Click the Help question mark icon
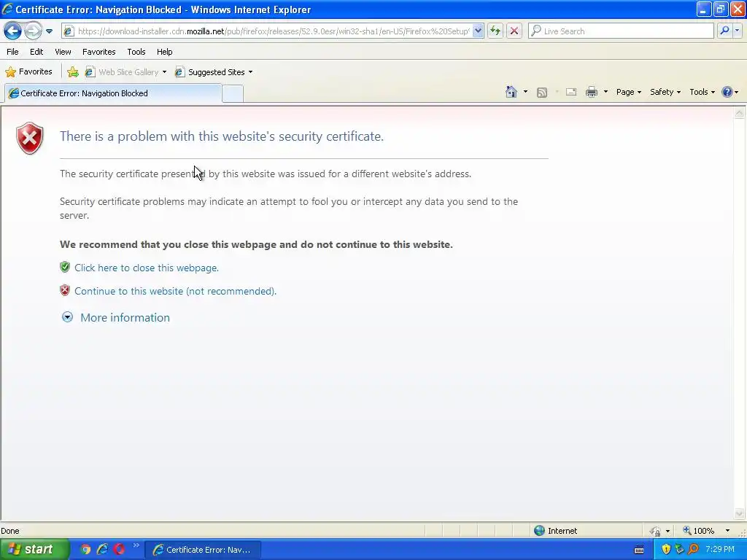Screen dimensions: 747x560 [x=727, y=92]
